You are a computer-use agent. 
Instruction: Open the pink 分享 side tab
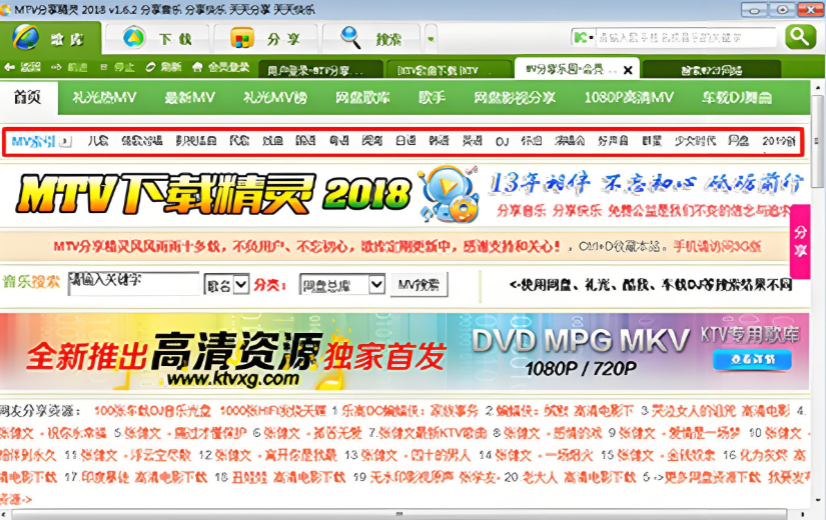pos(800,241)
